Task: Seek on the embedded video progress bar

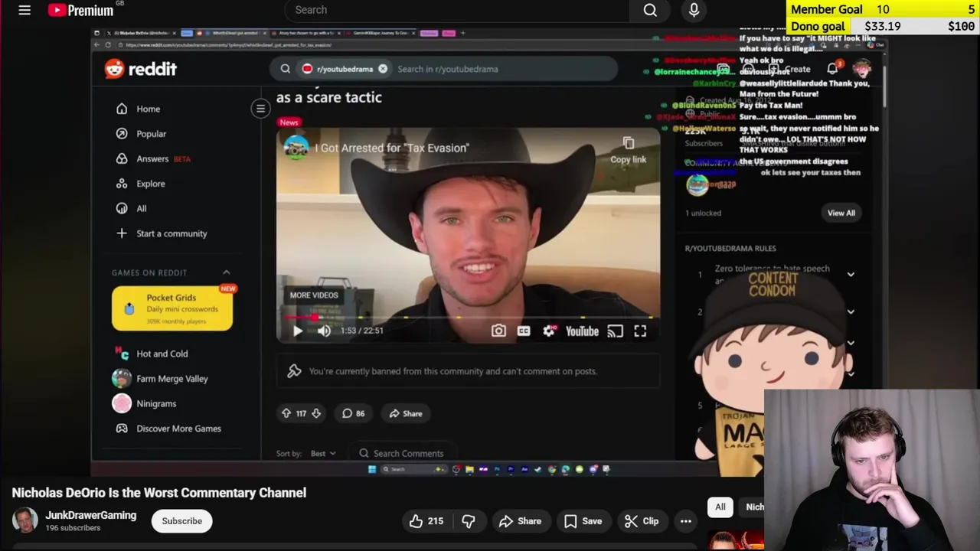Action: (x=468, y=317)
